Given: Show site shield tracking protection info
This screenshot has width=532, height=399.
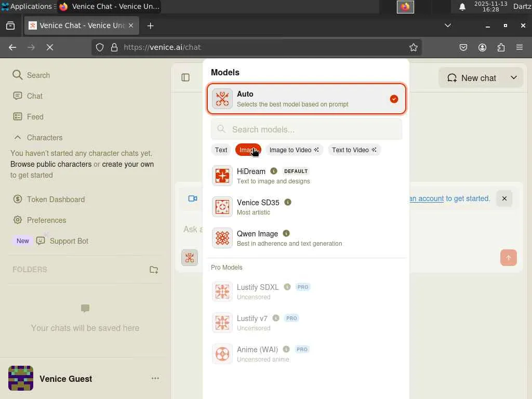Looking at the screenshot, I should (99, 47).
